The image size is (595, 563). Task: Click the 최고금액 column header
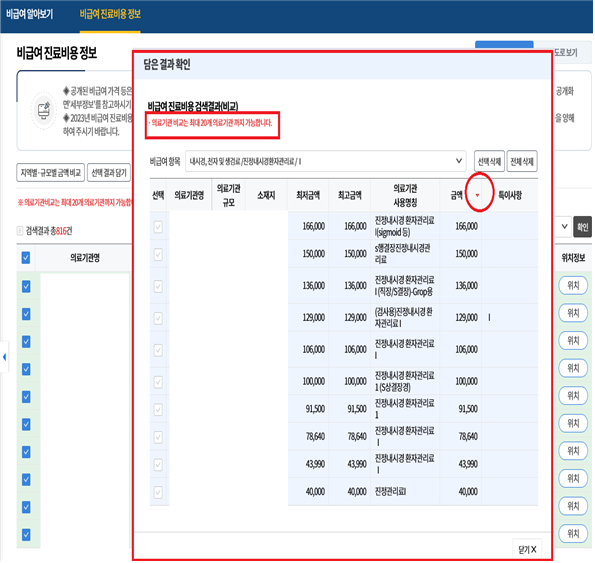point(349,195)
